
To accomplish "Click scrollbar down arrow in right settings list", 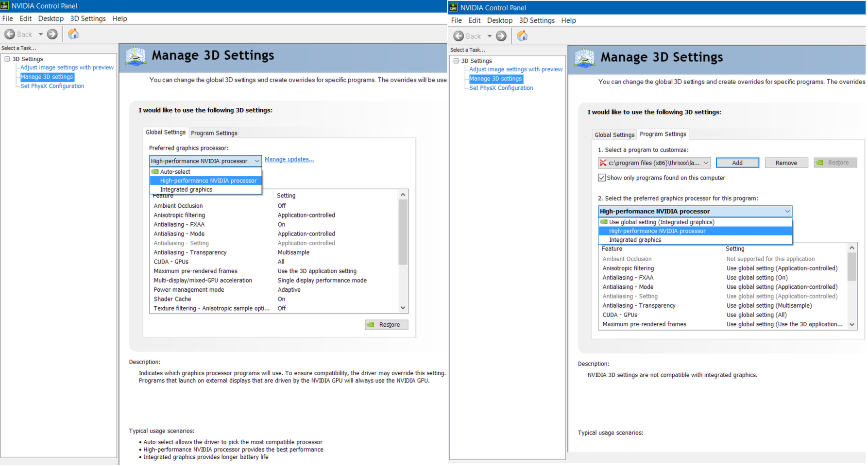I will point(851,324).
